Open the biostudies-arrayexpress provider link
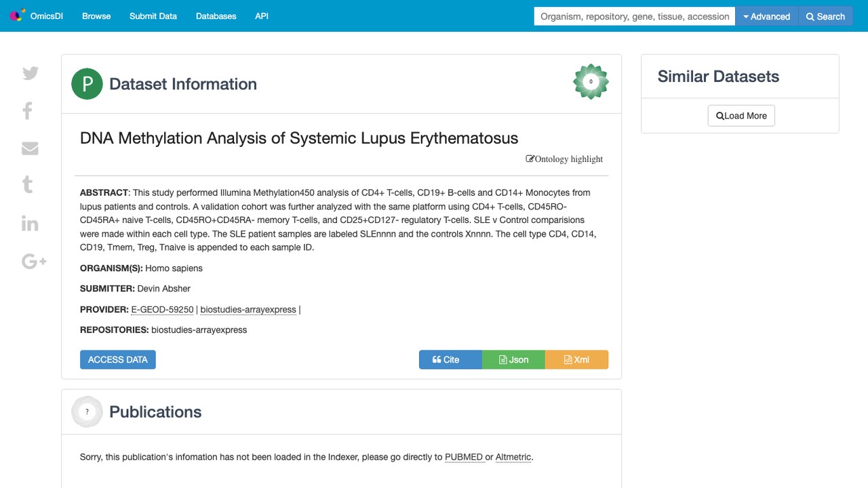The width and height of the screenshot is (868, 488). point(248,310)
